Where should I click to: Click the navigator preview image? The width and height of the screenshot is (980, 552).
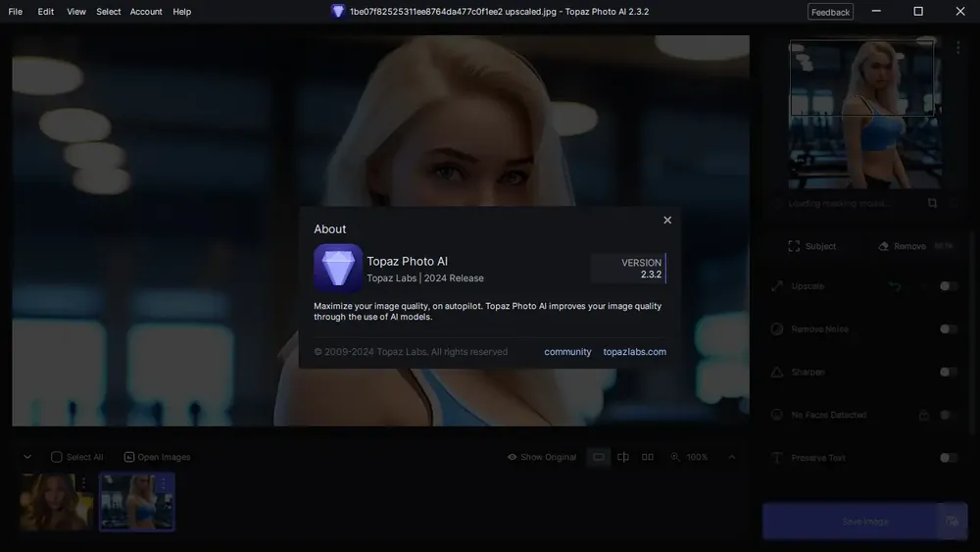[864, 113]
